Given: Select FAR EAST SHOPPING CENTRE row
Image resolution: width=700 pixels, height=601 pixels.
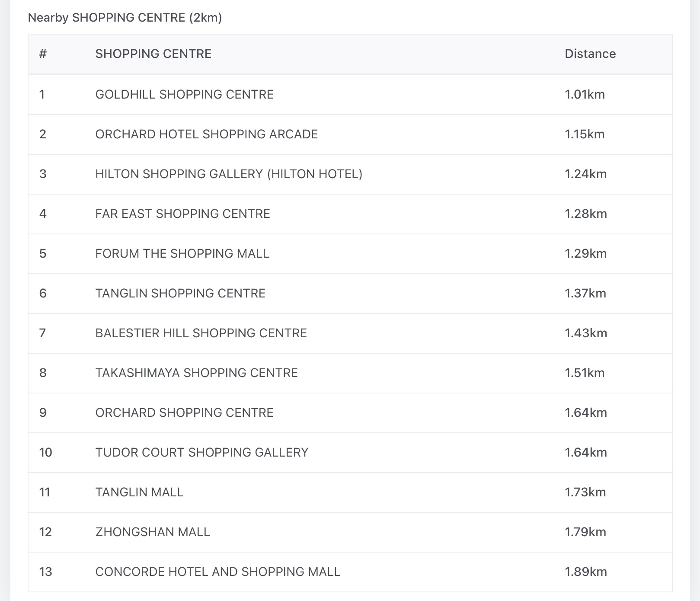Looking at the screenshot, I should pos(182,214).
